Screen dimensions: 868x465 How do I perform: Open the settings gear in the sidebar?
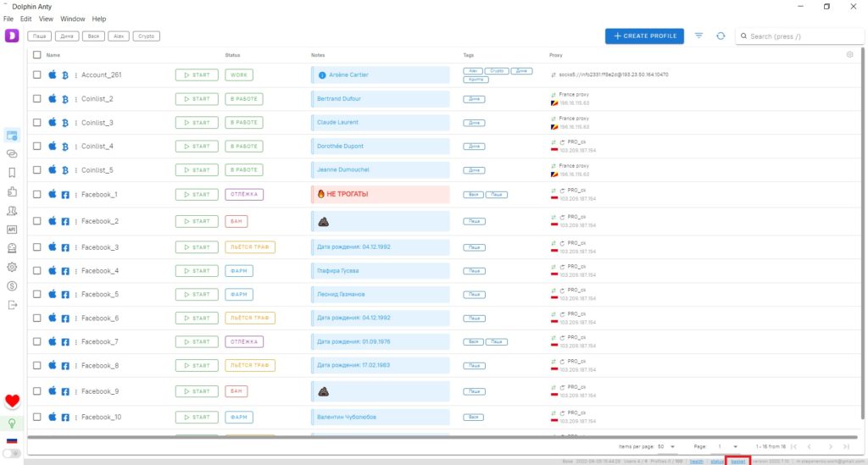[x=12, y=267]
